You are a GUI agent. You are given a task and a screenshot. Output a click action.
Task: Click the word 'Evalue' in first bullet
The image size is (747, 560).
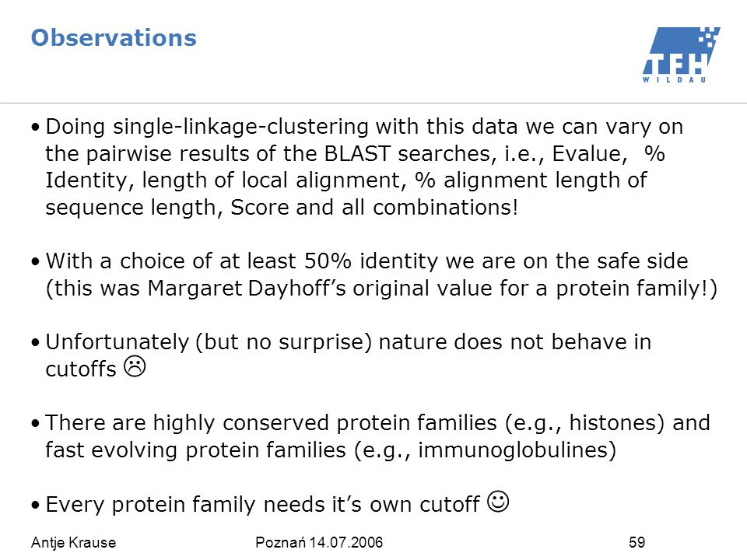[x=587, y=153]
